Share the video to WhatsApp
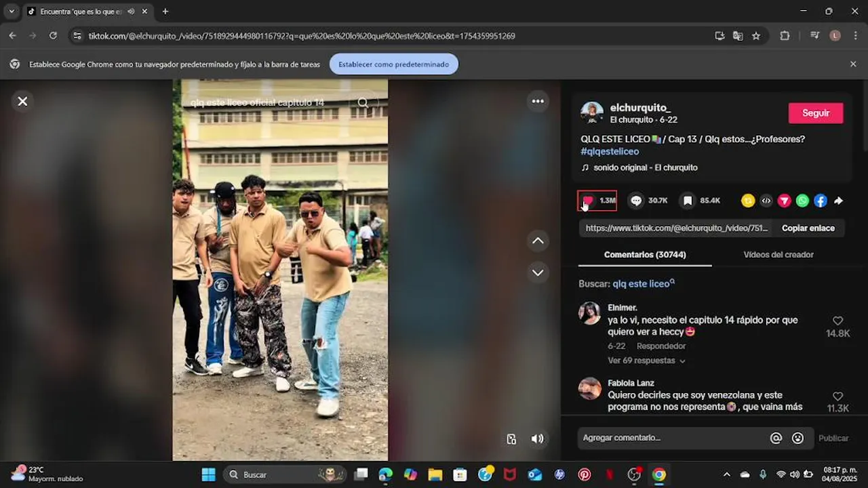This screenshot has width=868, height=488. click(803, 201)
